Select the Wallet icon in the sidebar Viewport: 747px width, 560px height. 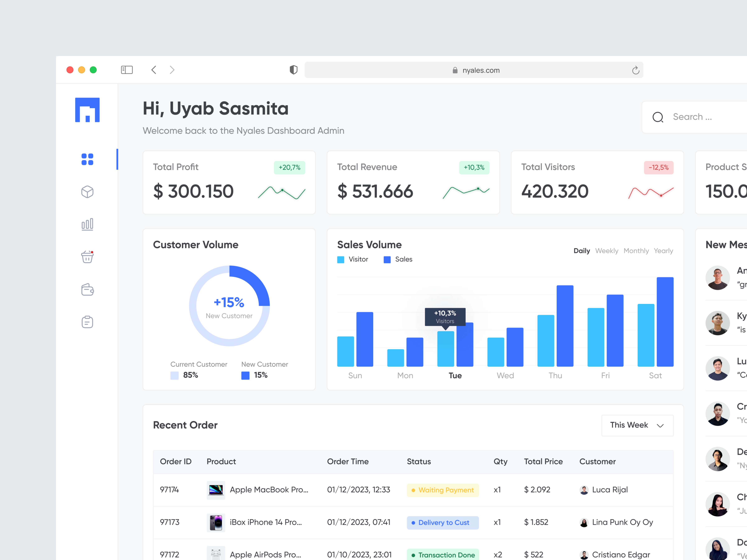[87, 289]
